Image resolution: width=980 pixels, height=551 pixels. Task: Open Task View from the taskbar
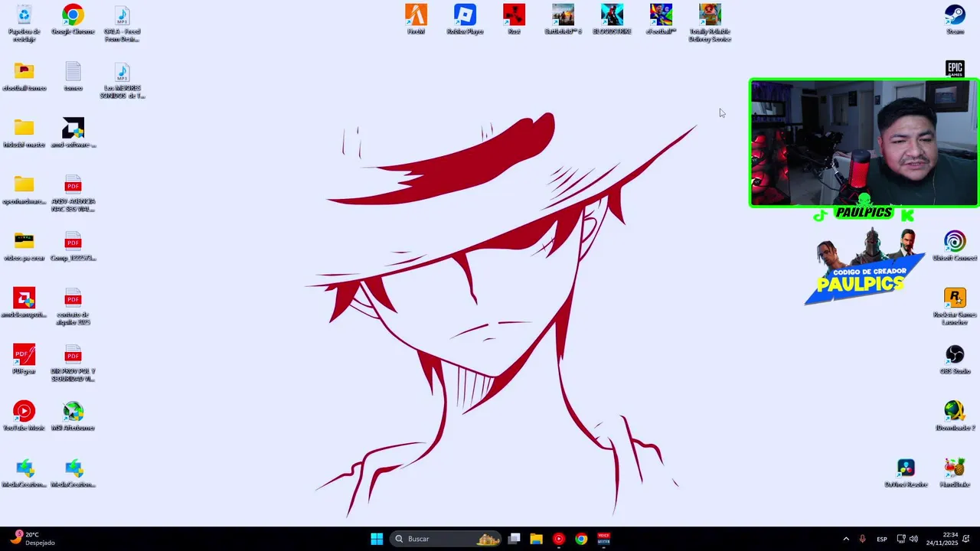point(514,539)
